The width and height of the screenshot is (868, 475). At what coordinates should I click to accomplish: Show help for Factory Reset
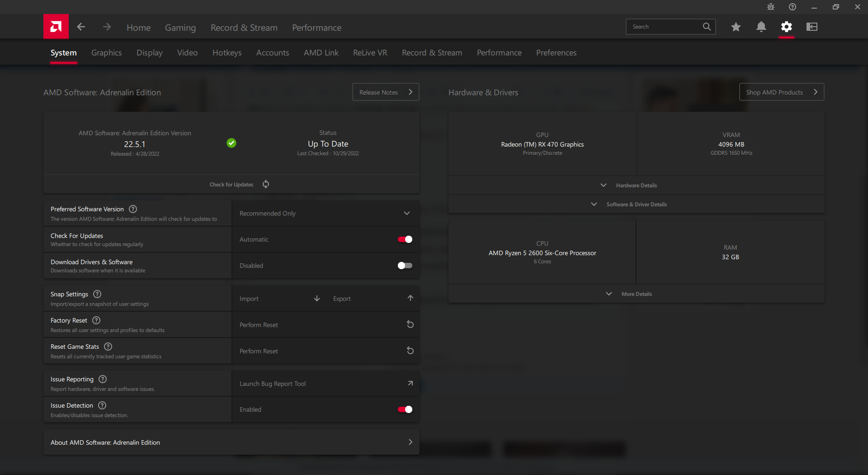click(96, 320)
